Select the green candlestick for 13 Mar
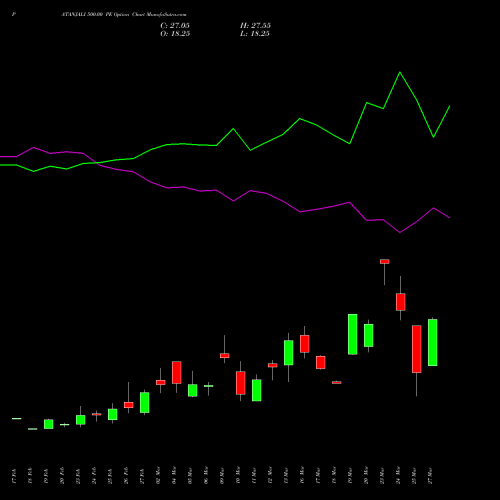Viewport: 500px width, 500px height. tap(289, 353)
